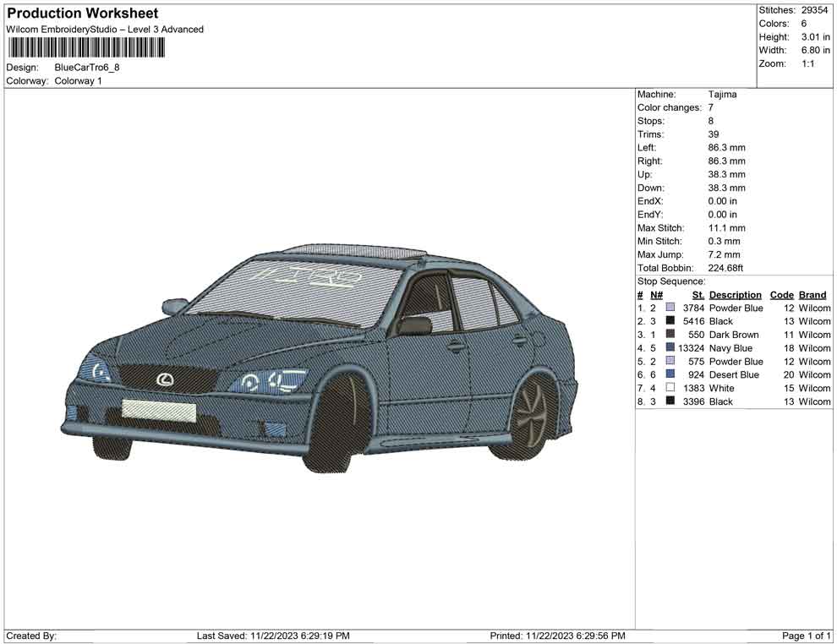This screenshot has height=644, width=837.
Task: Click the Desert Blue color swatch
Action: click(x=670, y=375)
